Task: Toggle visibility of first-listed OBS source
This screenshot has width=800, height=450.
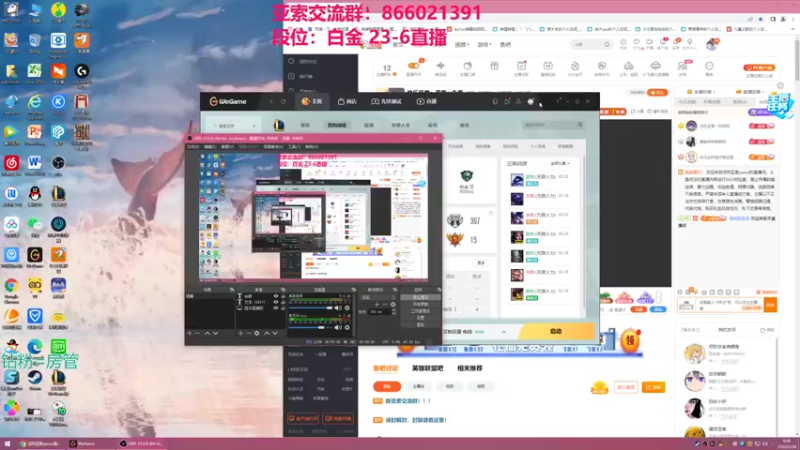Action: point(276,296)
